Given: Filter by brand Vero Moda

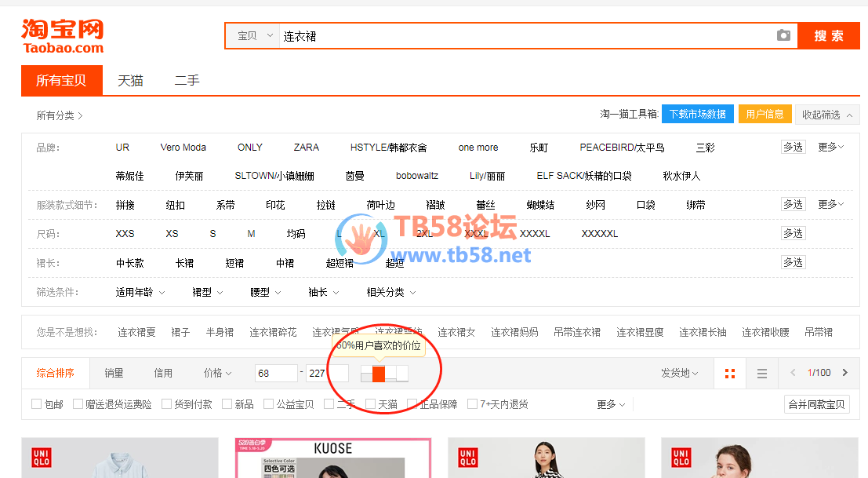Looking at the screenshot, I should point(183,148).
